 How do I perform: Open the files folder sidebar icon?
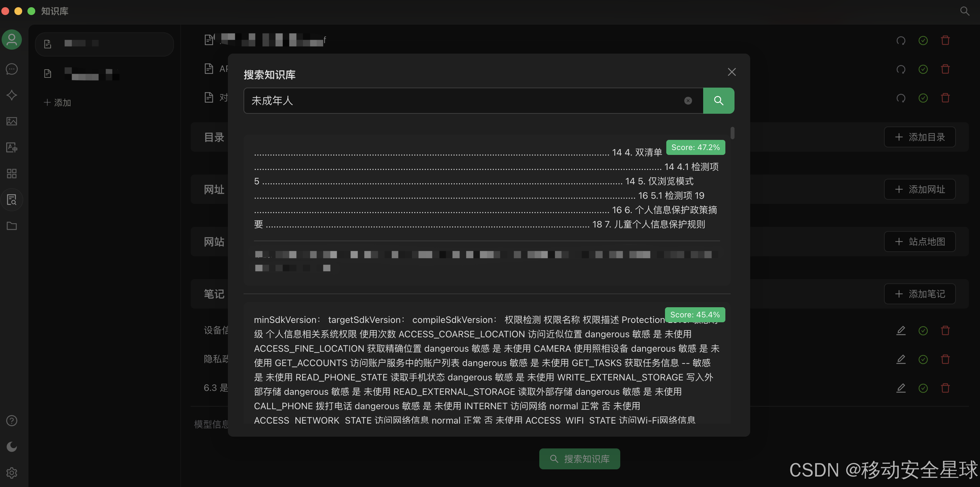(12, 226)
